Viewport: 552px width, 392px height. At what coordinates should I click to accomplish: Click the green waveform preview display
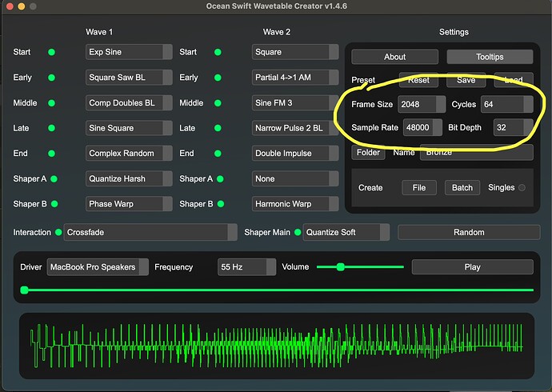click(277, 346)
